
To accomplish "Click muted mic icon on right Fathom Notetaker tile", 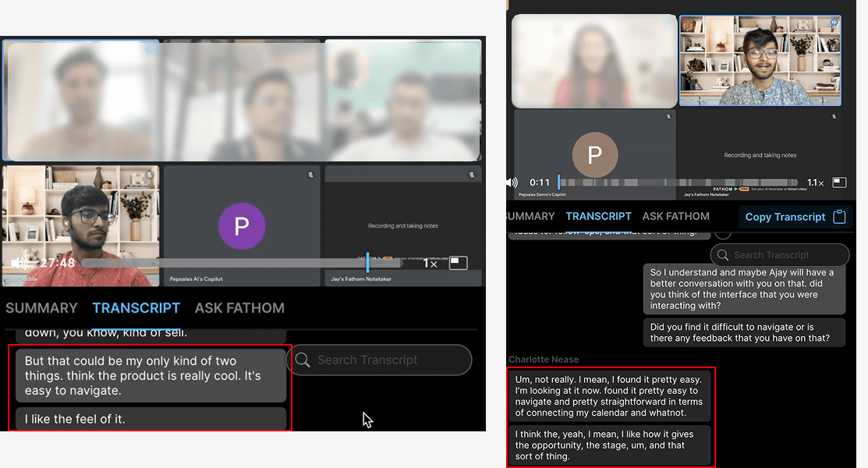I will pos(834,117).
